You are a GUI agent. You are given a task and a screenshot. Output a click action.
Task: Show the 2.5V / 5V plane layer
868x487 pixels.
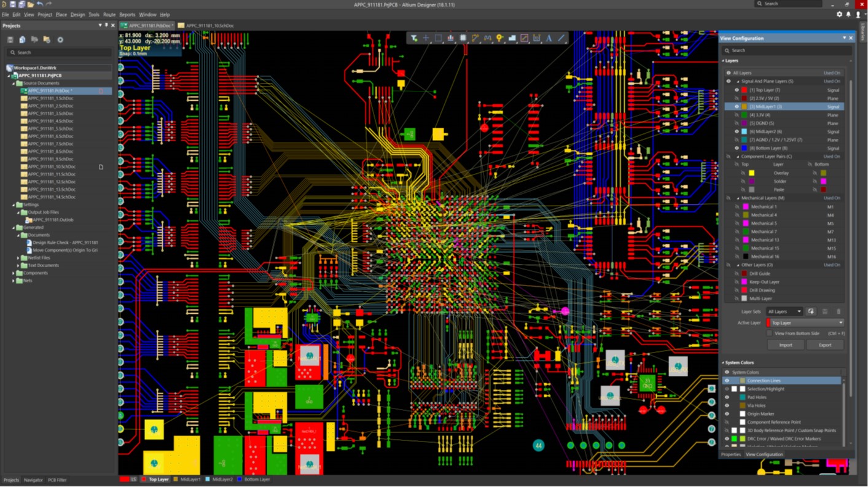737,98
